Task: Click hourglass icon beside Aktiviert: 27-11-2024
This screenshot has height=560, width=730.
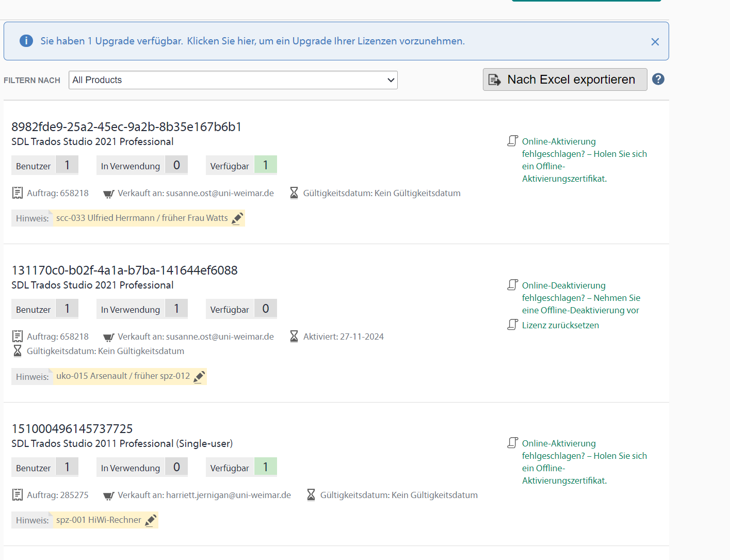Action: click(294, 337)
